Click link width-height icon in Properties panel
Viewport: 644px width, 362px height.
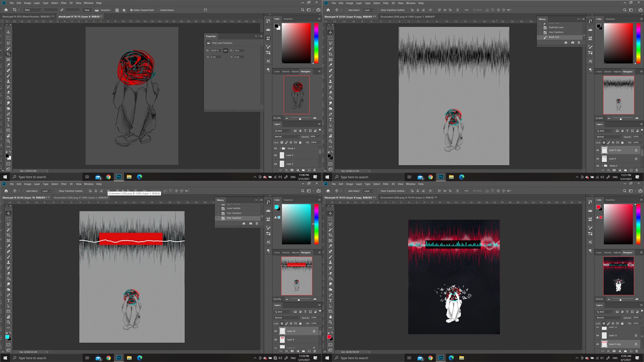click(225, 51)
